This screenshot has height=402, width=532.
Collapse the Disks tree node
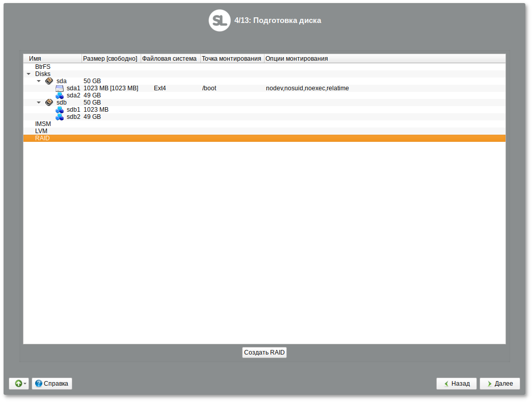(29, 74)
